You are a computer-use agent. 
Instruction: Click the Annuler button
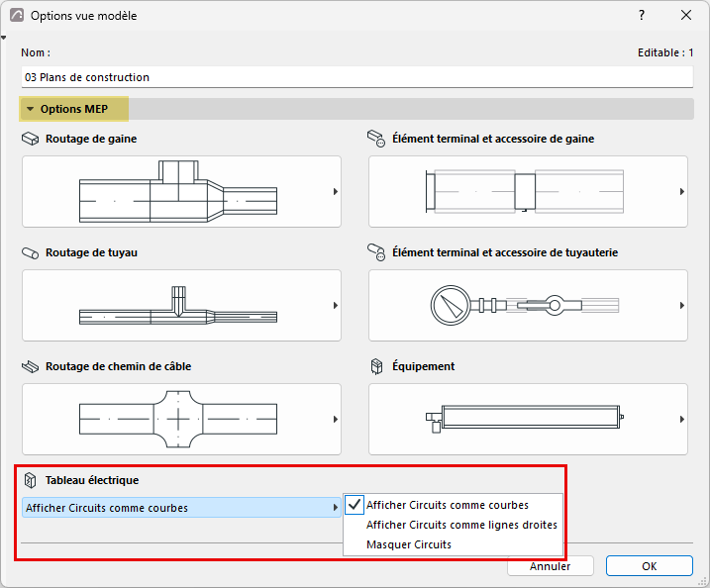pyautogui.click(x=551, y=566)
